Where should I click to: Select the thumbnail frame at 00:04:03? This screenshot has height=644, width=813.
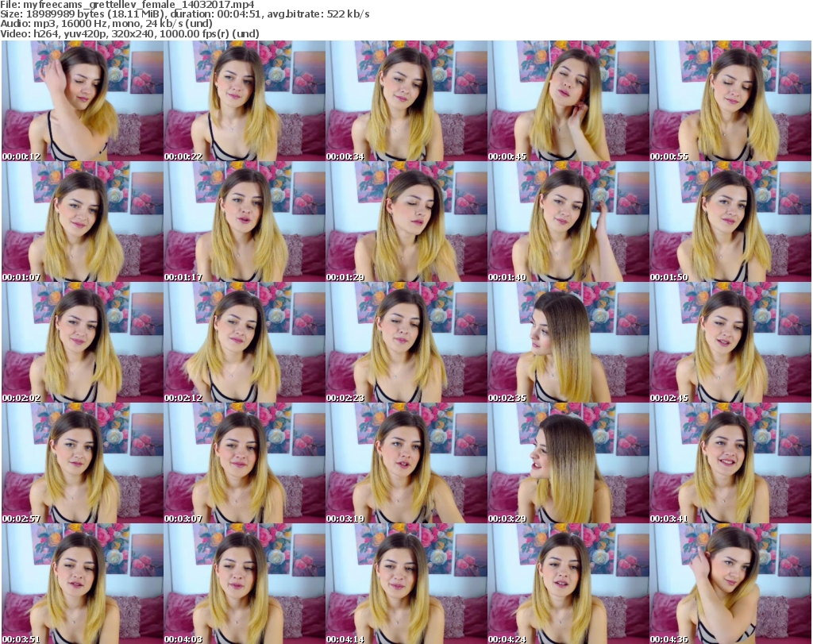245,584
